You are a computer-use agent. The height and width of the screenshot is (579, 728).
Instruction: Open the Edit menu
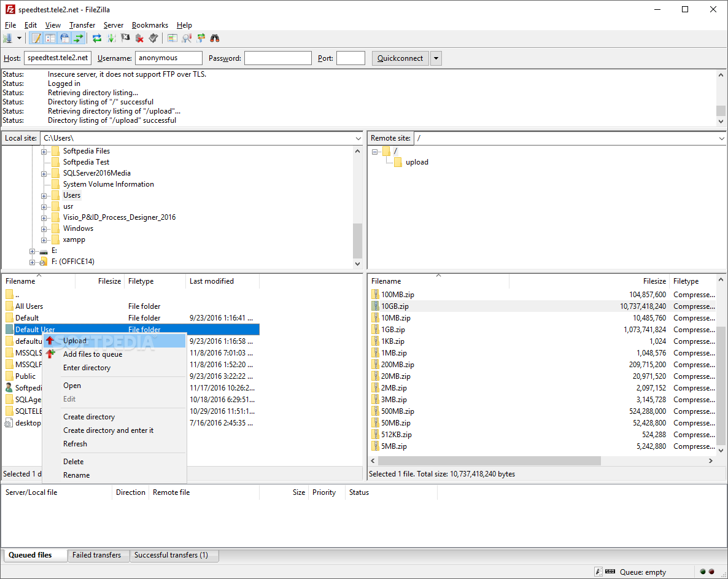(31, 25)
